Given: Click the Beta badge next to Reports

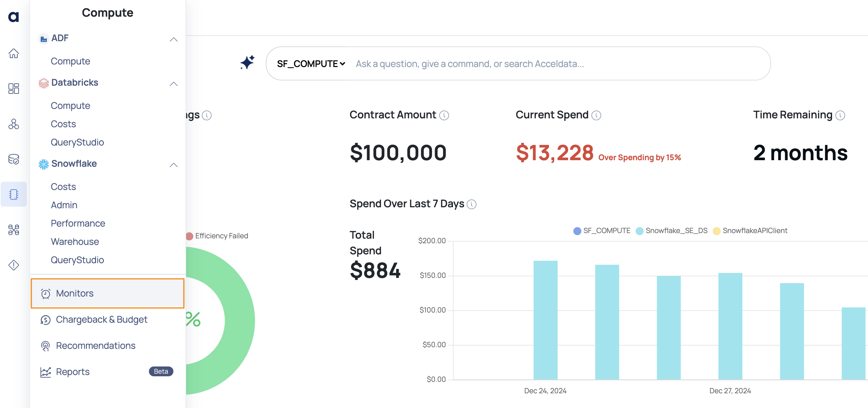Looking at the screenshot, I should [161, 371].
